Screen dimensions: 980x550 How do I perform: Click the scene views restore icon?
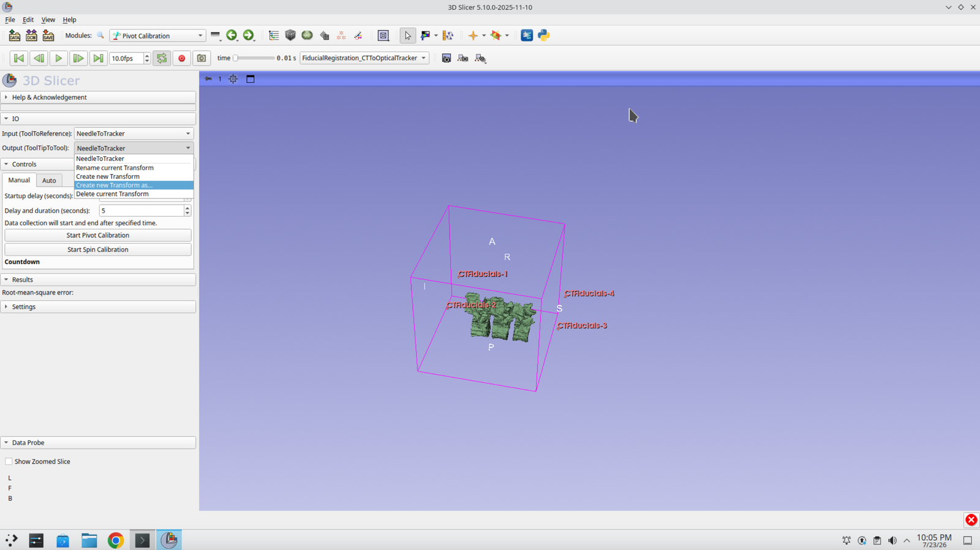[x=480, y=58]
